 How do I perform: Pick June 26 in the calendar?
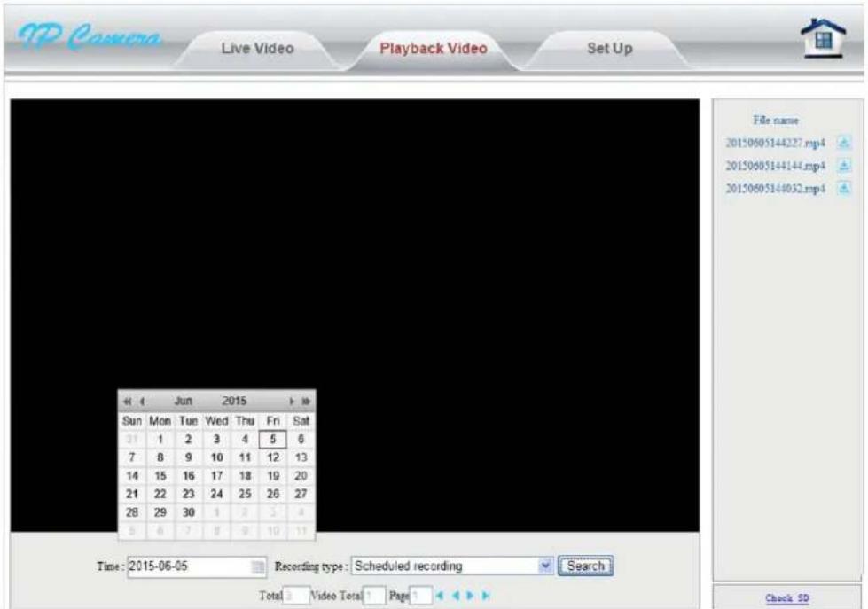(x=272, y=494)
